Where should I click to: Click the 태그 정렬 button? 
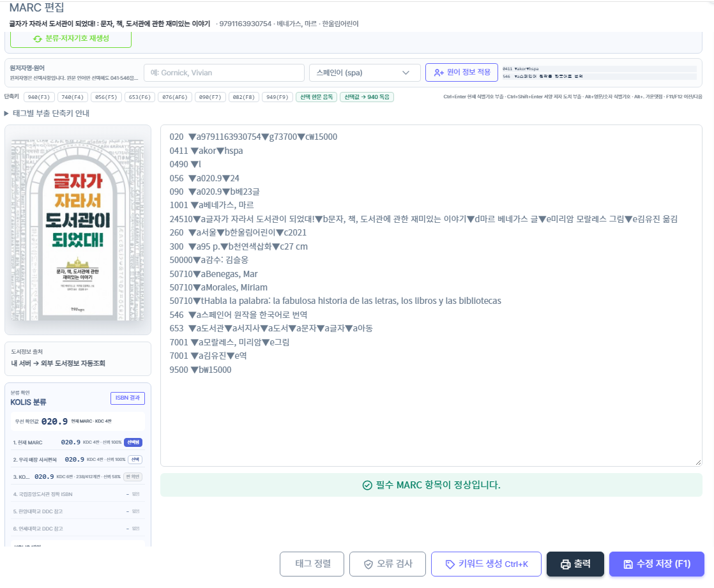(312, 564)
